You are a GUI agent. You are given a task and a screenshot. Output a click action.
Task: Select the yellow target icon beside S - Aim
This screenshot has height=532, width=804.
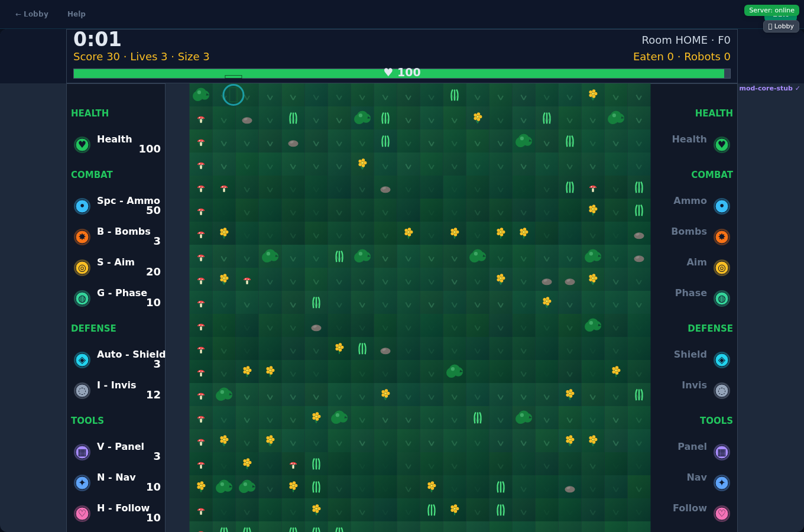(82, 268)
